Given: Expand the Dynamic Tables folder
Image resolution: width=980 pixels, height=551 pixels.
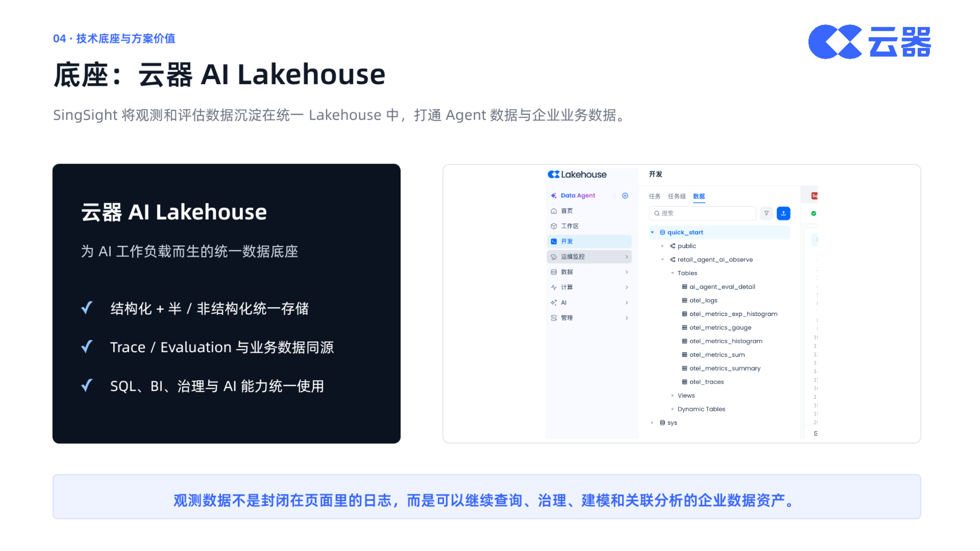Looking at the screenshot, I should (672, 409).
